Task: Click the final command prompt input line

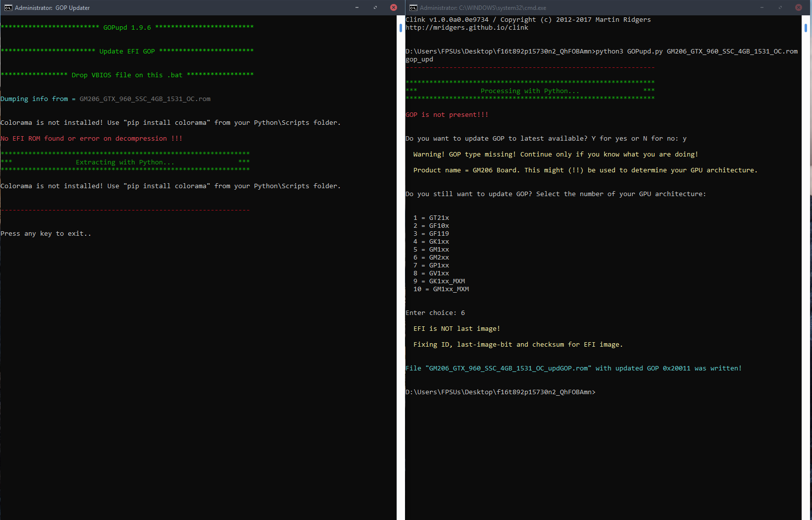Action: tap(501, 392)
